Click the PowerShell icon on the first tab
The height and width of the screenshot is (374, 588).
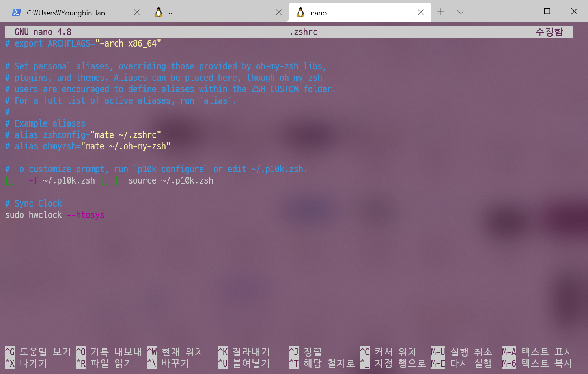16,13
